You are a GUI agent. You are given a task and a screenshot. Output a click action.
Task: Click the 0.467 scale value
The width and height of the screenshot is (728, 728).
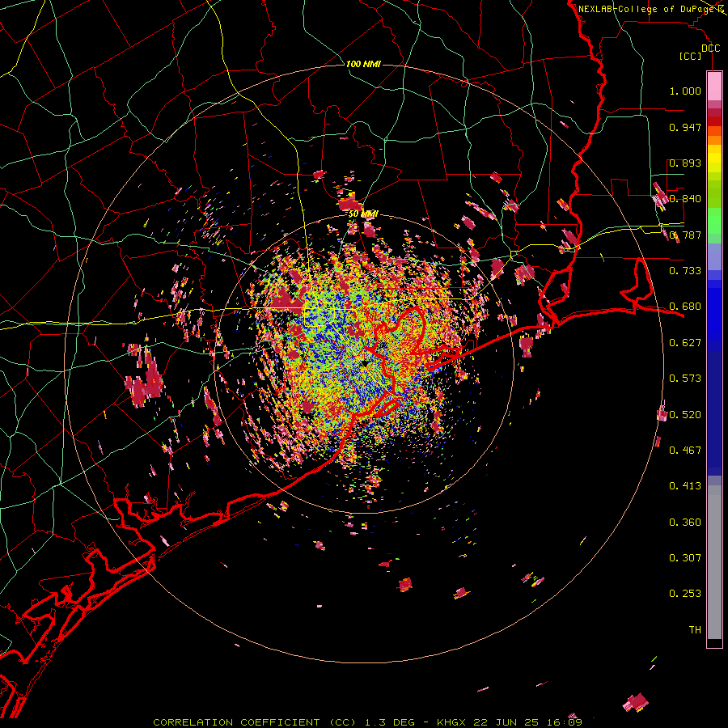pyautogui.click(x=685, y=451)
